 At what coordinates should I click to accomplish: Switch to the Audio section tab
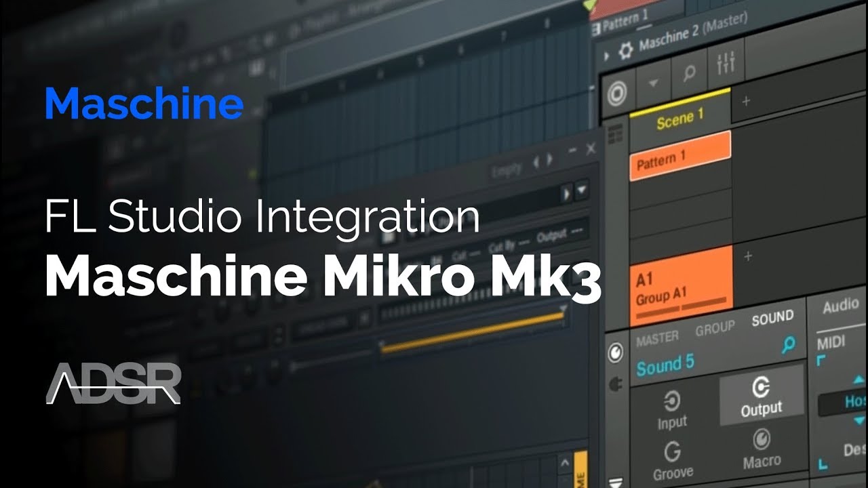pos(841,306)
